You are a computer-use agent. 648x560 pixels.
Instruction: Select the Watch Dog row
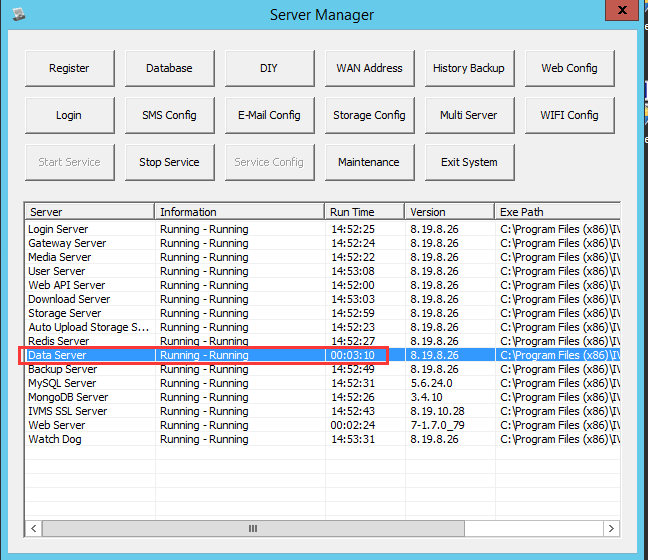322,440
